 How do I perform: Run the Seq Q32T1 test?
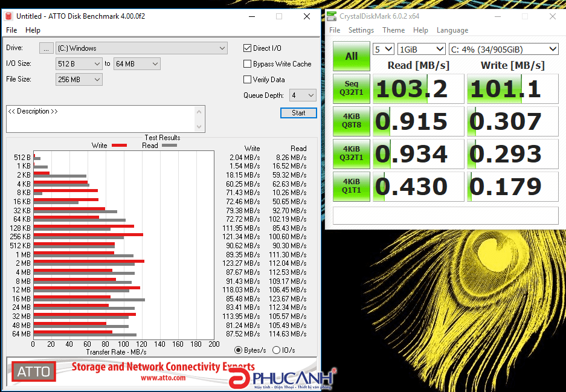pyautogui.click(x=351, y=88)
